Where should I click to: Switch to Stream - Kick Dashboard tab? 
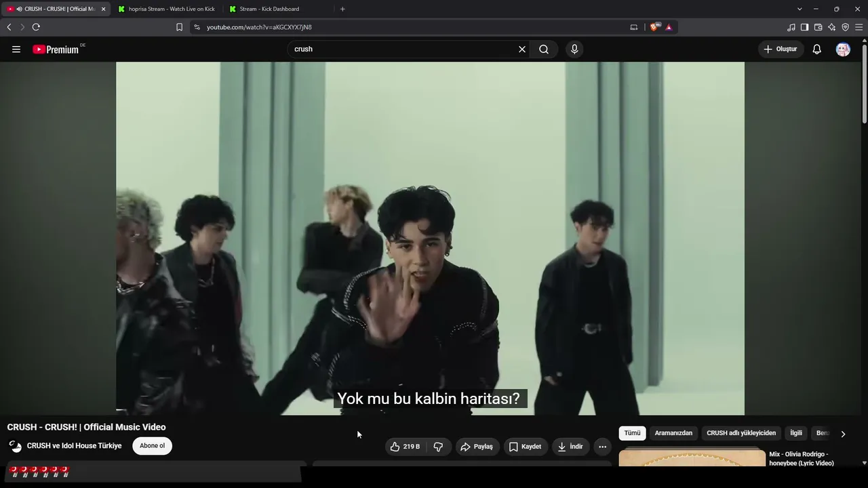click(x=278, y=9)
